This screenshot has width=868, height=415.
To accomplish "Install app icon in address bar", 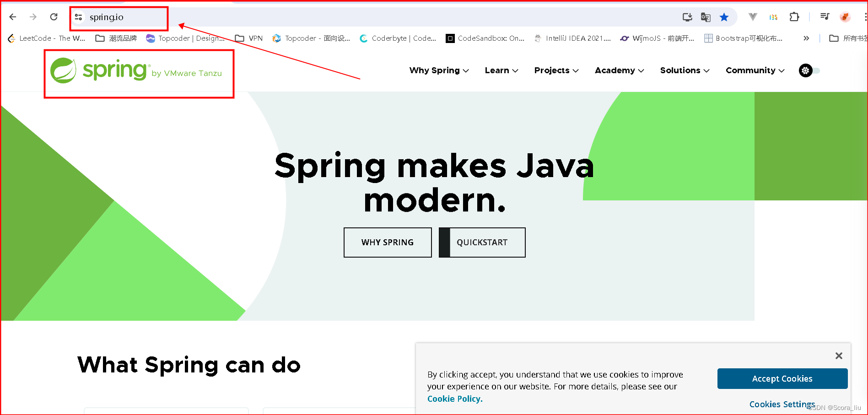I will (687, 17).
